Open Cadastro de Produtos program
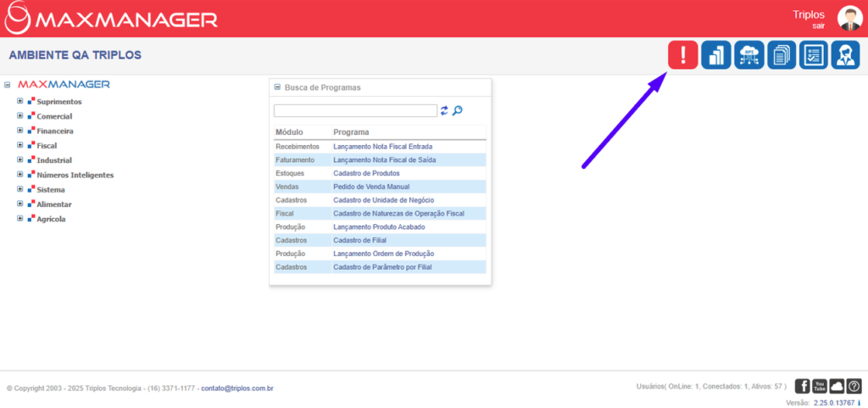Screen dimensions: 868x408 364,173
